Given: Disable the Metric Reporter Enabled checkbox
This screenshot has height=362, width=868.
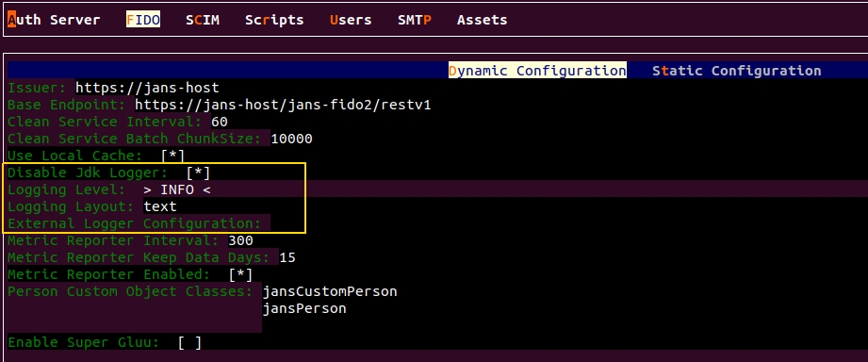Looking at the screenshot, I should [x=241, y=274].
